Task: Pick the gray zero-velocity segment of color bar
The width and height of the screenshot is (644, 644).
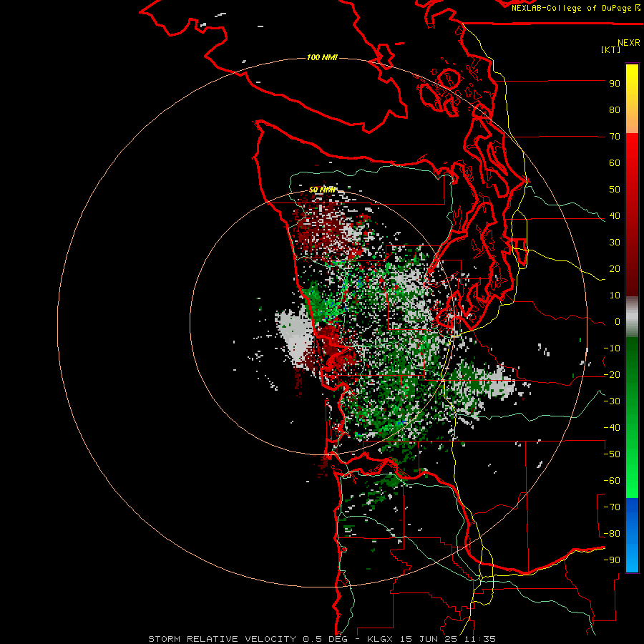Action: pyautogui.click(x=632, y=317)
